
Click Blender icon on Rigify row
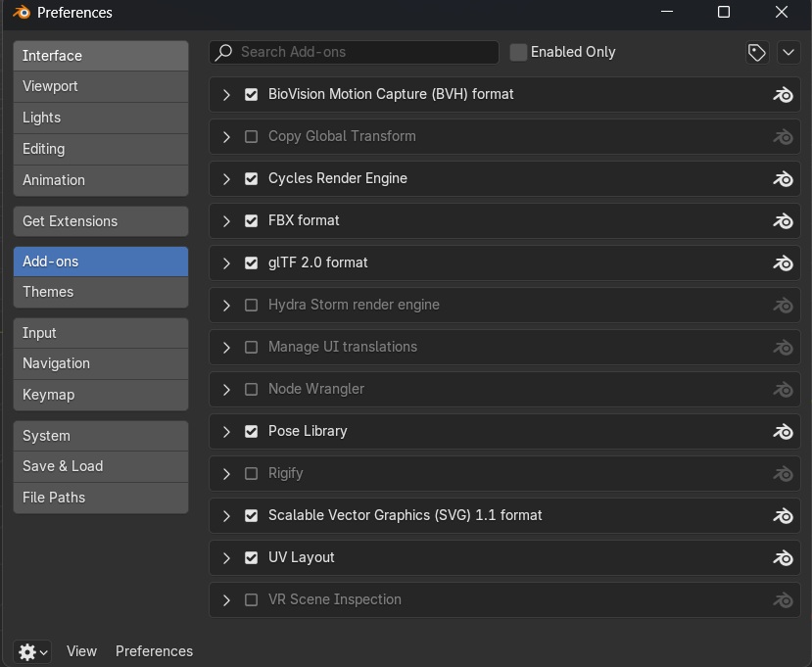(x=783, y=474)
